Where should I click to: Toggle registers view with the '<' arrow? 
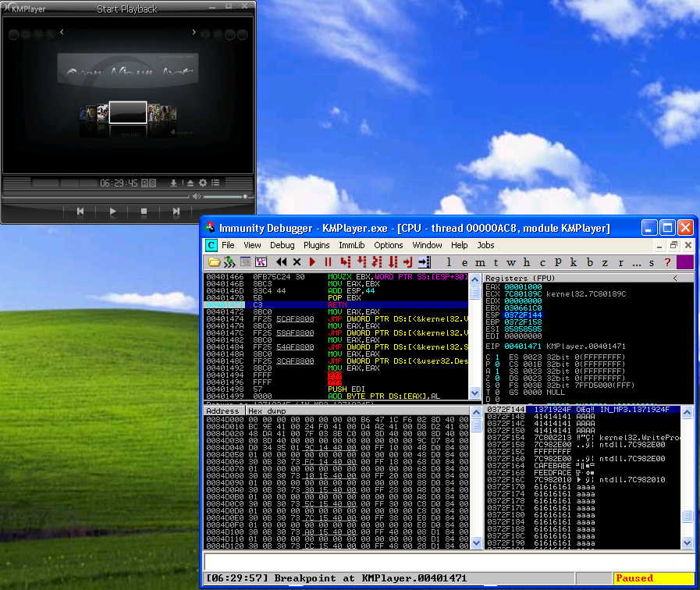pos(675,278)
